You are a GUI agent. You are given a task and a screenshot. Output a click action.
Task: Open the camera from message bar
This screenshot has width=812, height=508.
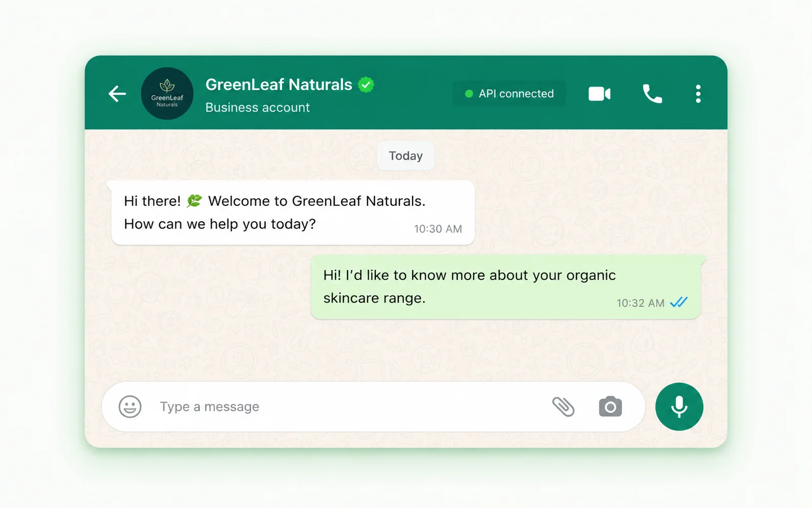click(x=610, y=407)
